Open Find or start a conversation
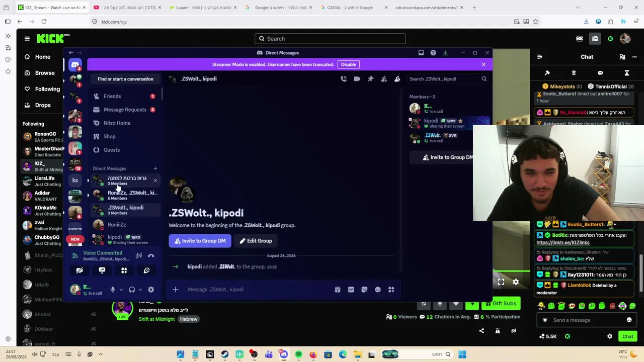The image size is (644, 362). click(x=125, y=79)
